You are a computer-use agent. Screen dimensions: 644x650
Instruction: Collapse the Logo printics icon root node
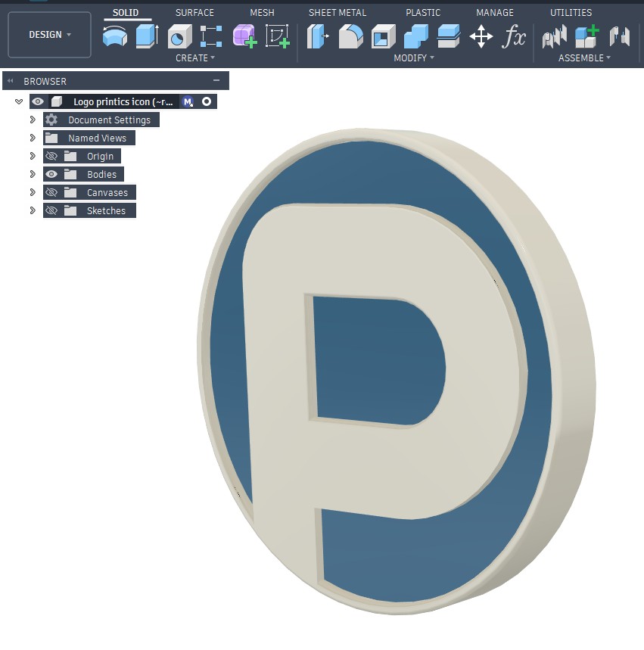click(19, 101)
